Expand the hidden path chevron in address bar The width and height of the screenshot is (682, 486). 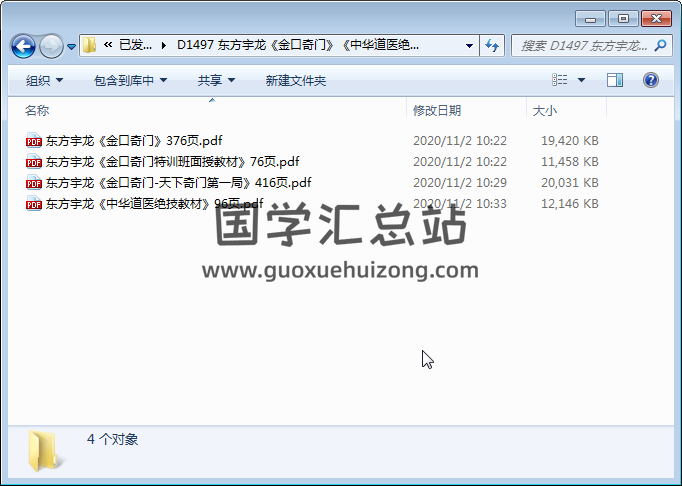[x=108, y=45]
